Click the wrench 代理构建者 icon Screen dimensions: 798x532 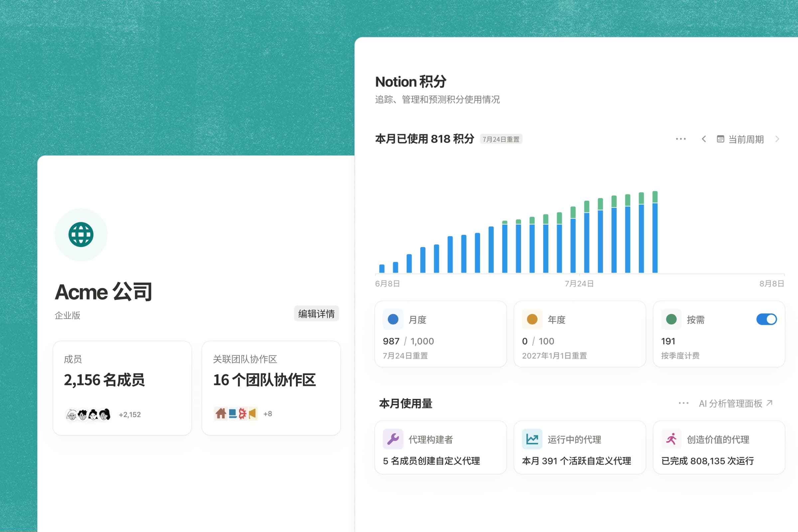pos(393,439)
